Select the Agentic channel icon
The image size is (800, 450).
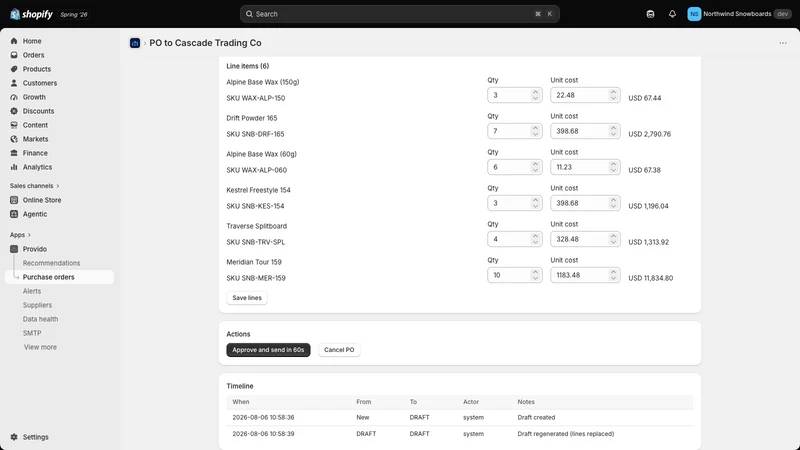pos(14,214)
